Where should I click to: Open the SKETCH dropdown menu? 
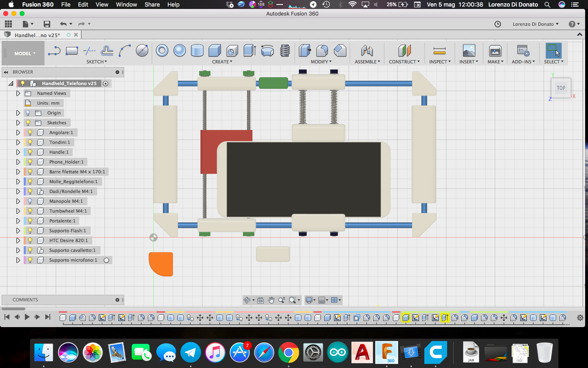97,62
